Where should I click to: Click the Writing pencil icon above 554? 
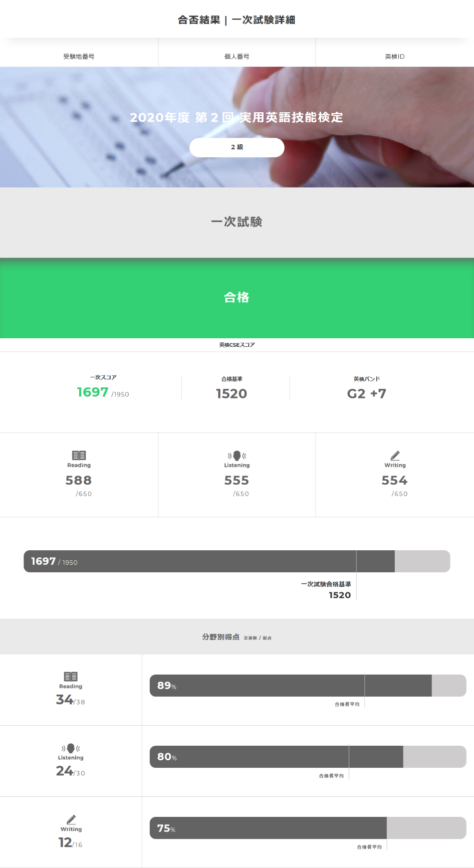[395, 455]
